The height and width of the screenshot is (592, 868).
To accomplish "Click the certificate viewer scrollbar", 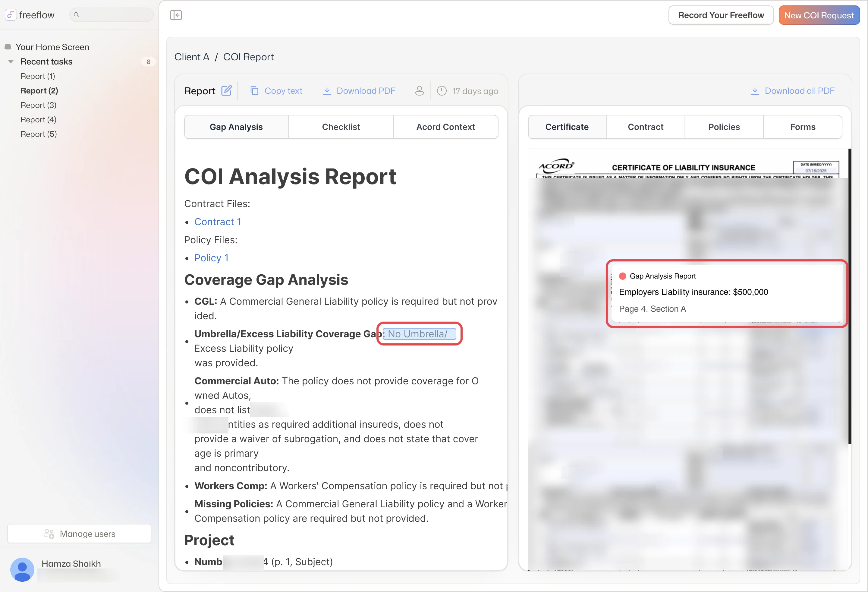I will click(850, 296).
